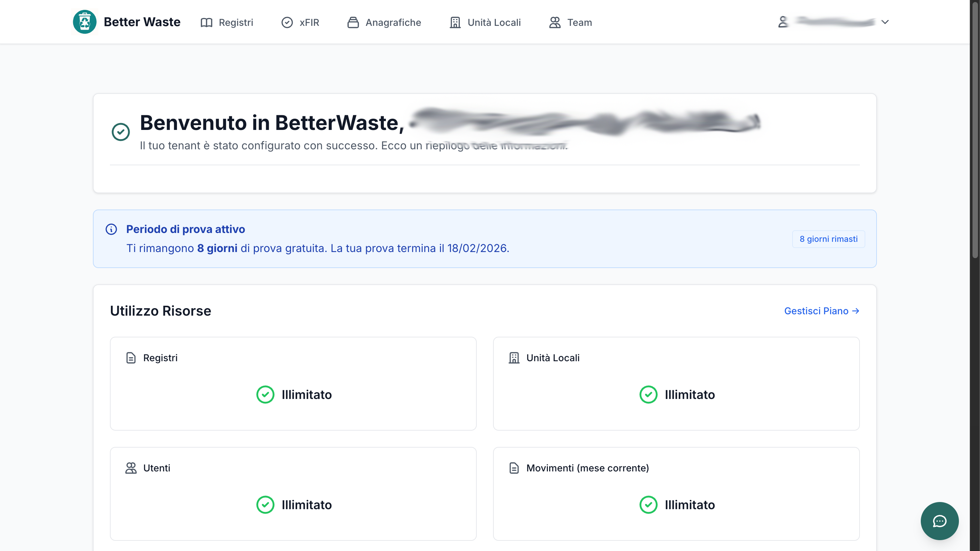Click the page vertical scrollbar
The height and width of the screenshot is (551, 980).
tap(975, 129)
